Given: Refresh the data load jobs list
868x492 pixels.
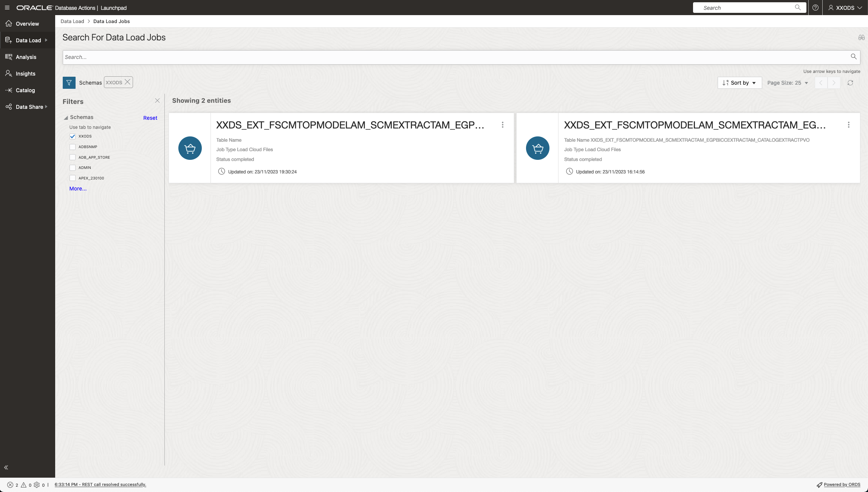Looking at the screenshot, I should 850,83.
